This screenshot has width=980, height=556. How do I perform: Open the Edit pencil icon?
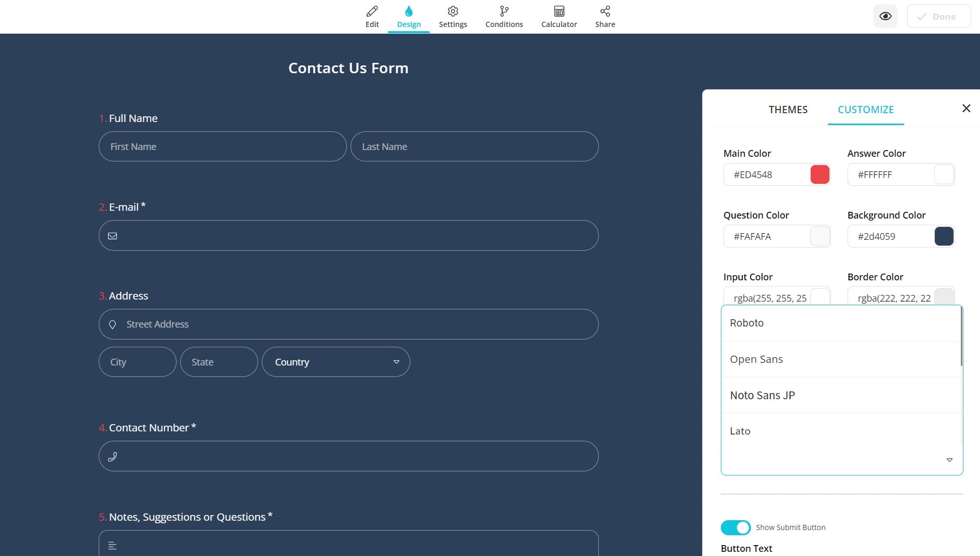coord(372,16)
